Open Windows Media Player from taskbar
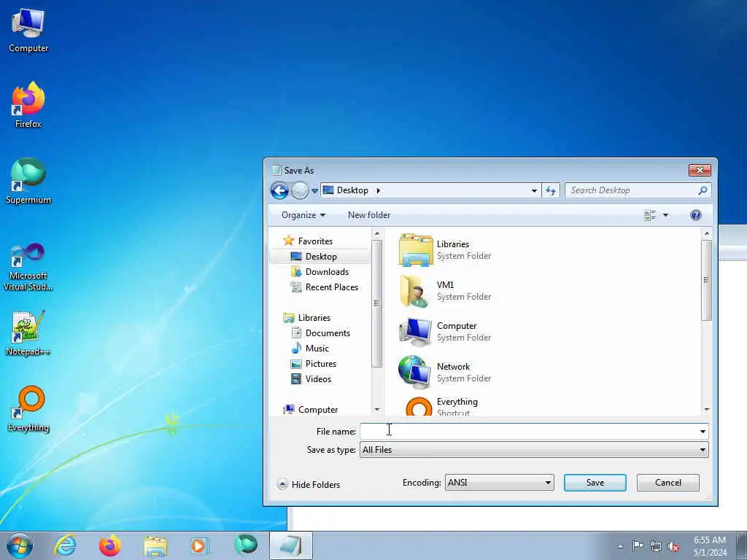 click(200, 545)
